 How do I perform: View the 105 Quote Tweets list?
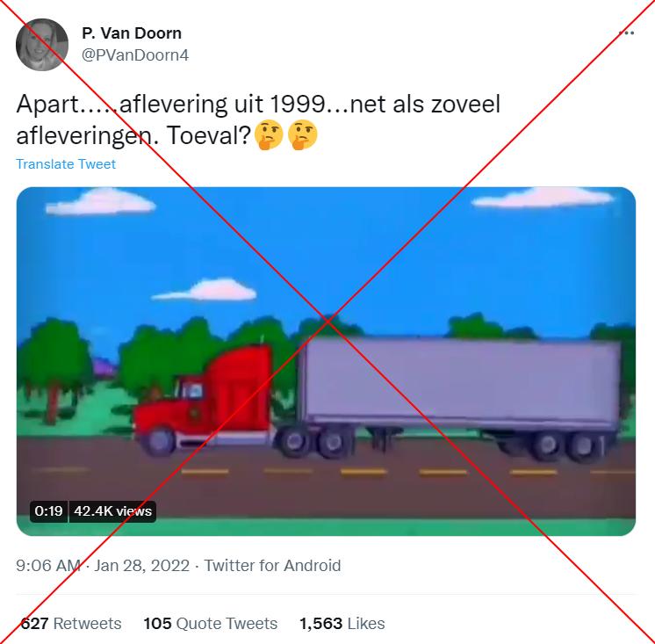pyautogui.click(x=210, y=623)
